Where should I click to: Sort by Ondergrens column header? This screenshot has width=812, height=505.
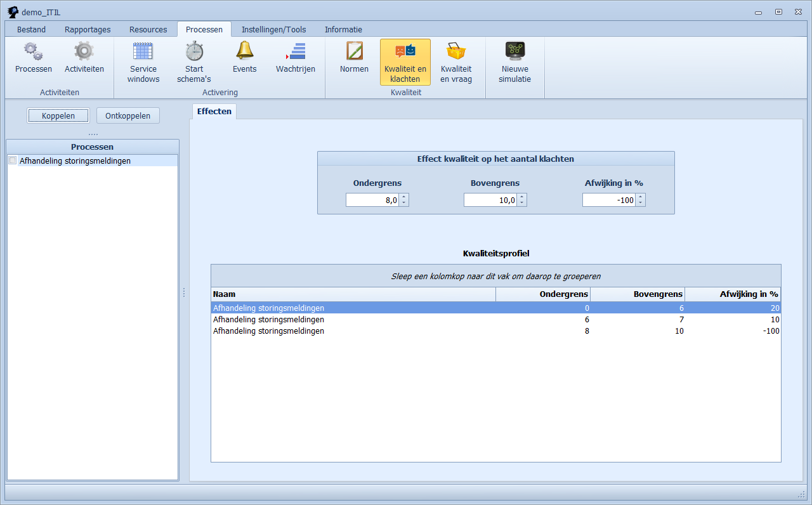(543, 294)
